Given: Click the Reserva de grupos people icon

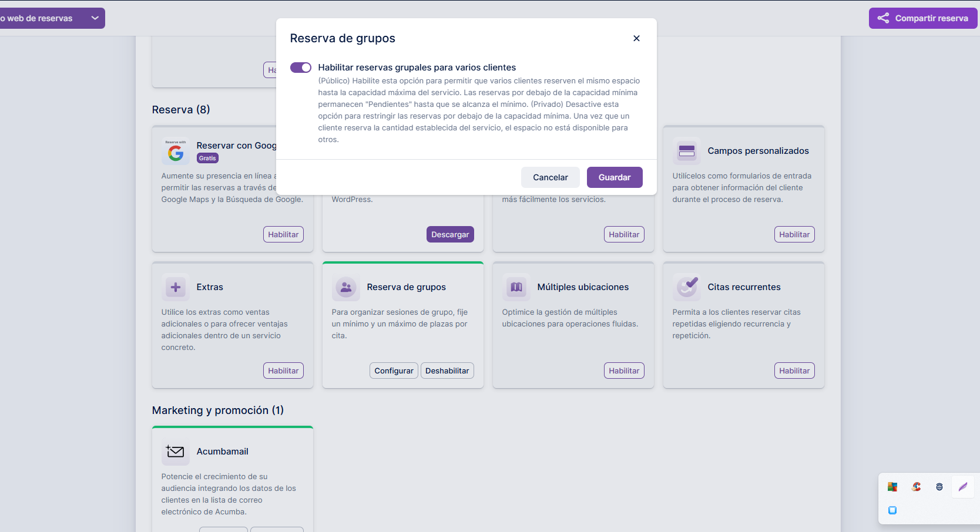Looking at the screenshot, I should click(x=345, y=287).
